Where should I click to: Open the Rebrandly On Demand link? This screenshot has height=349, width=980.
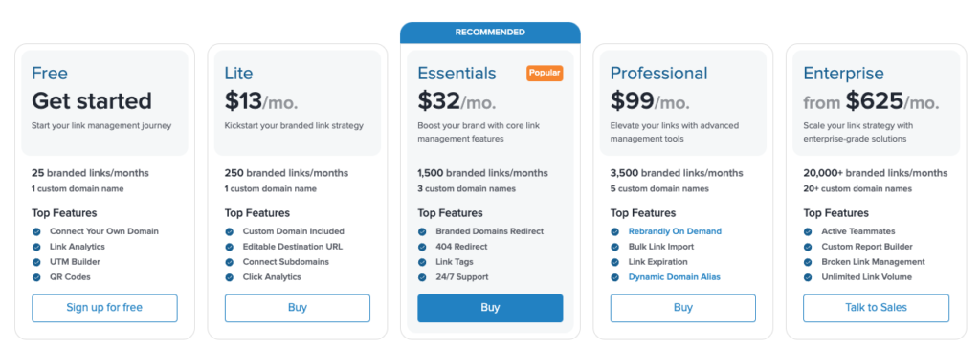pyautogui.click(x=675, y=231)
